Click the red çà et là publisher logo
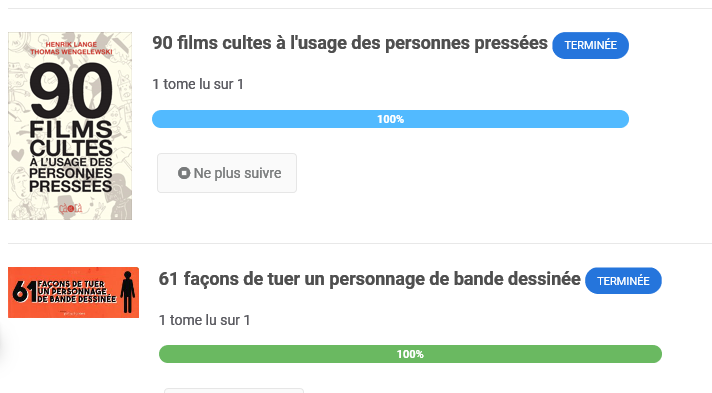The width and height of the screenshot is (712, 393). pos(70,209)
